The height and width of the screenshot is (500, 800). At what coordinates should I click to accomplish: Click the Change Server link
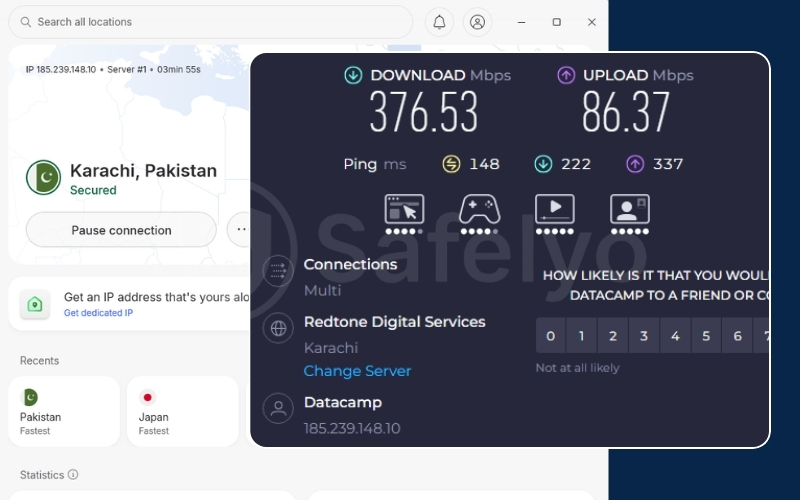coord(357,371)
